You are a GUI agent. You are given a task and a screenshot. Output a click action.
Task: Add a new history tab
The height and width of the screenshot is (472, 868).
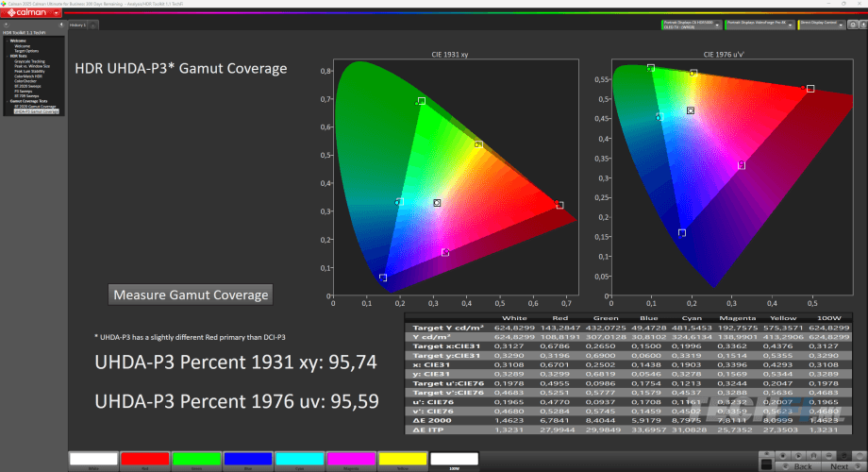92,25
